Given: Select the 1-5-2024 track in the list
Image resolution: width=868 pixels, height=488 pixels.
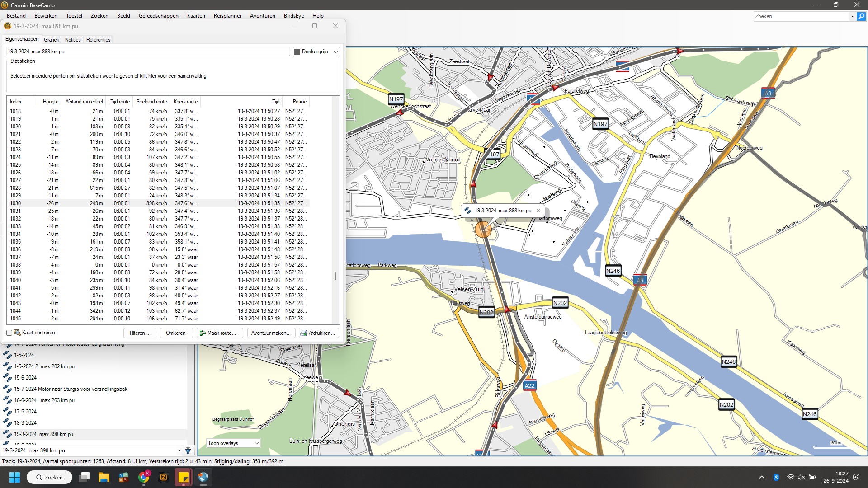Looking at the screenshot, I should [x=24, y=355].
